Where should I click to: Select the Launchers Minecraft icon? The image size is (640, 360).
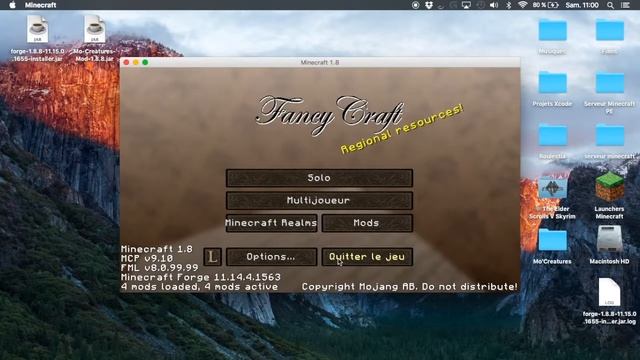(609, 195)
